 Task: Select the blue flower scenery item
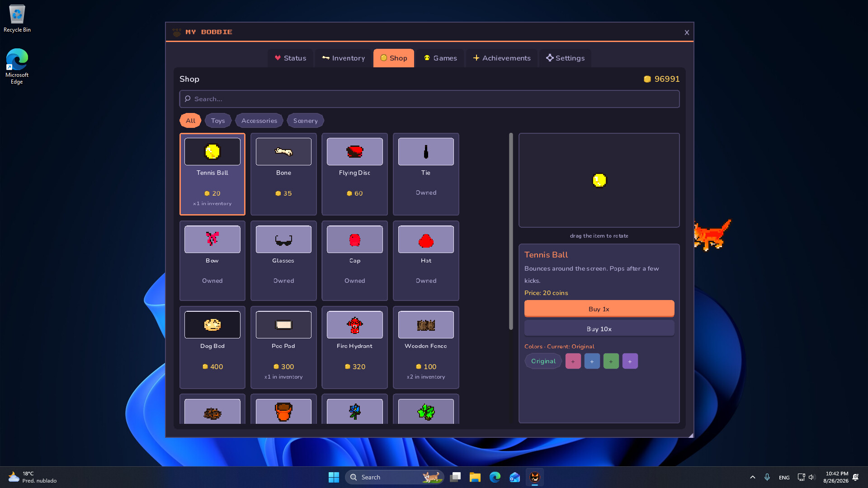point(354,409)
